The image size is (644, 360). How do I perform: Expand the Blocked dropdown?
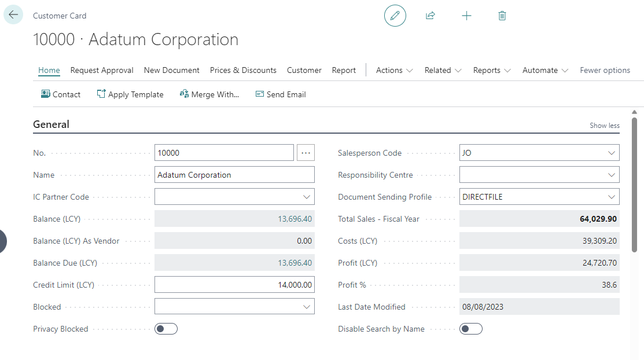307,307
